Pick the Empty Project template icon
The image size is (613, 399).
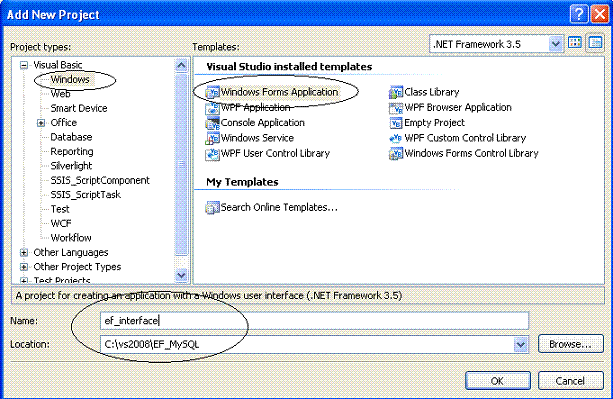[396, 123]
